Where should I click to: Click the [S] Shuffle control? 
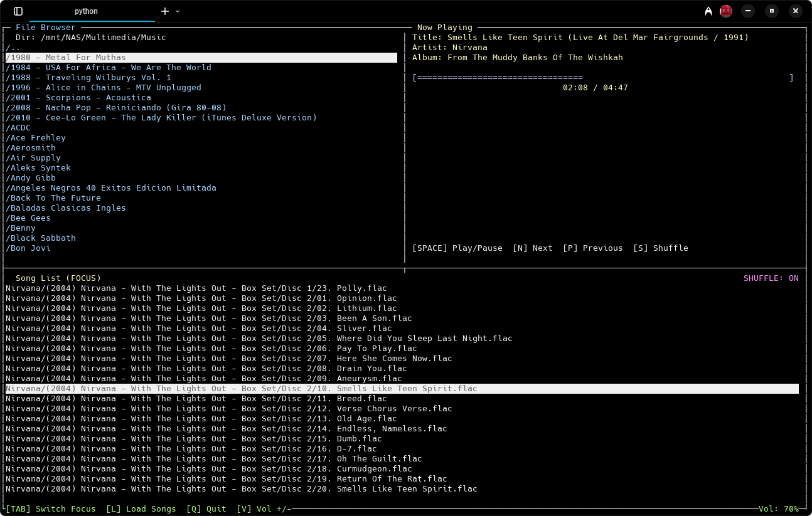pos(661,248)
